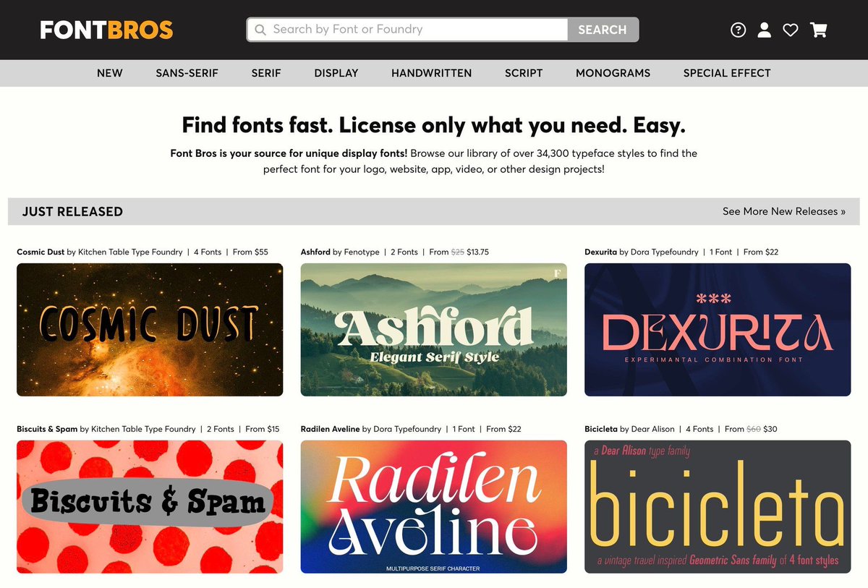Go to SCRIPT fonts

pos(523,73)
